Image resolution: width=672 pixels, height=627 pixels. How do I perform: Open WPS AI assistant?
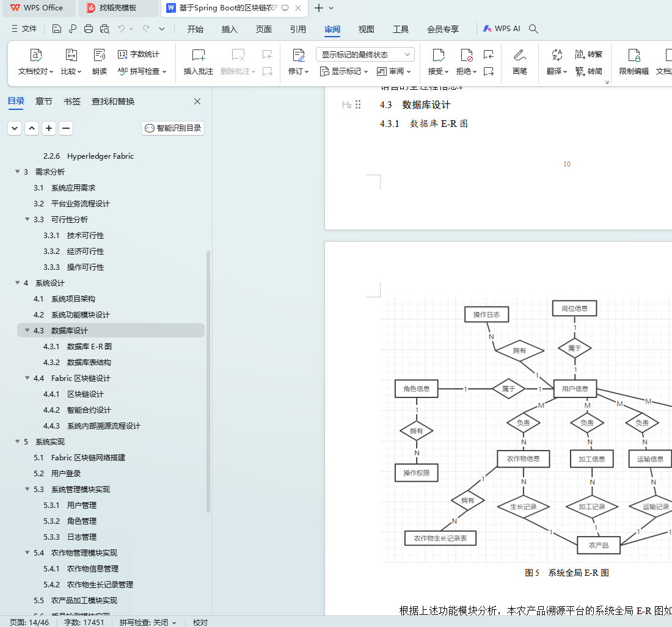tap(502, 29)
